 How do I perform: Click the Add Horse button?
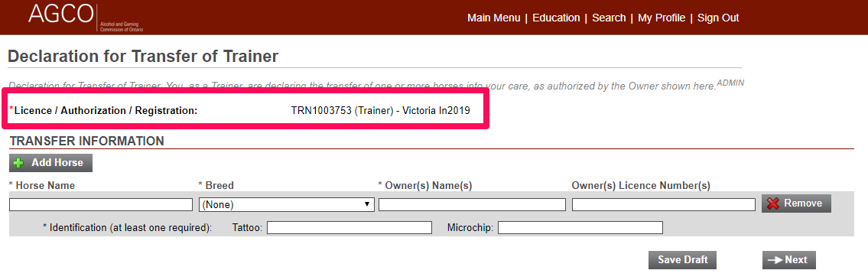(x=50, y=163)
